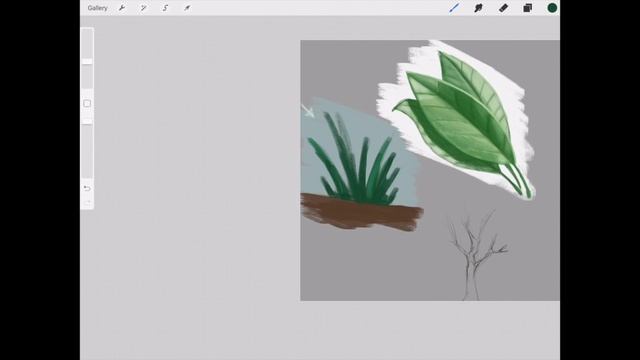Select the Smudge tool

pos(478,8)
